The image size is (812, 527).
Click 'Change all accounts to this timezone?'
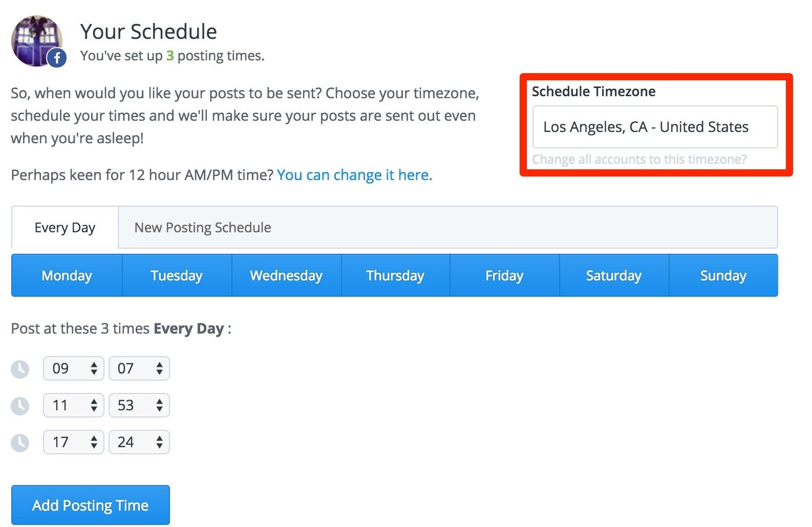(639, 159)
